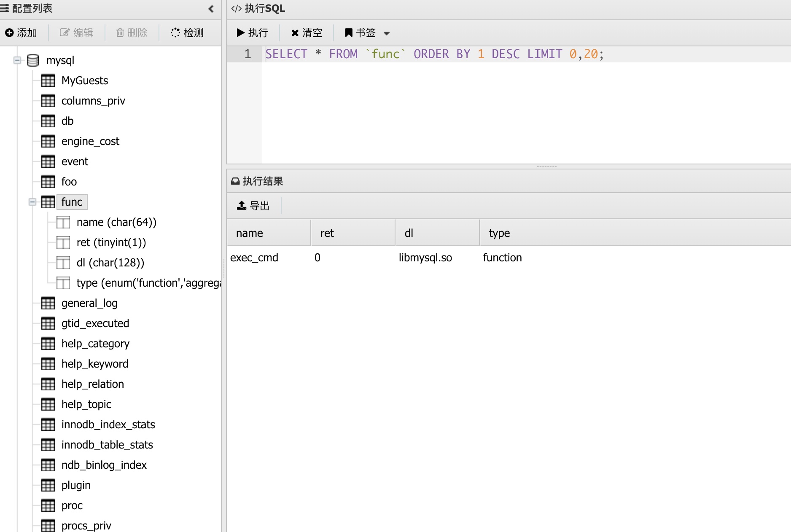The image size is (791, 532).
Task: Click the name column header in results
Action: [x=269, y=233]
